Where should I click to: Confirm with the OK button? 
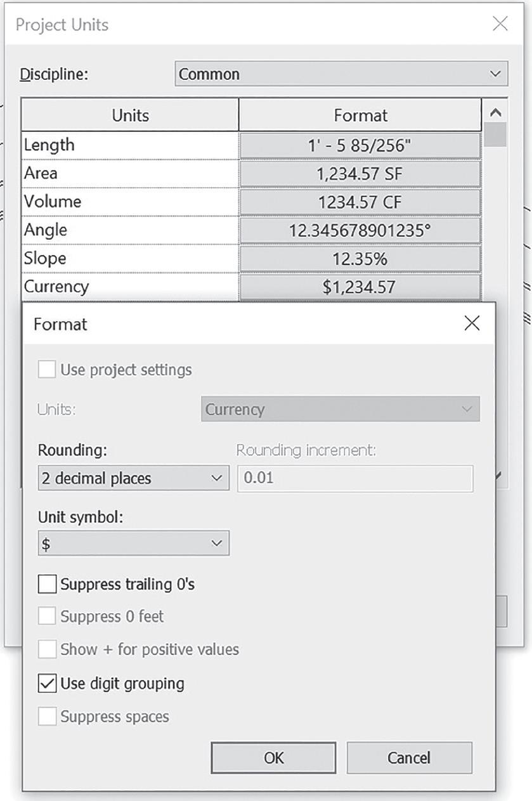(273, 758)
